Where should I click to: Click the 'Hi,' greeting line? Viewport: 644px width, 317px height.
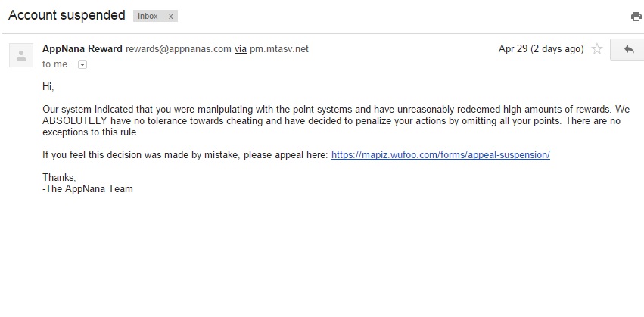pos(48,87)
